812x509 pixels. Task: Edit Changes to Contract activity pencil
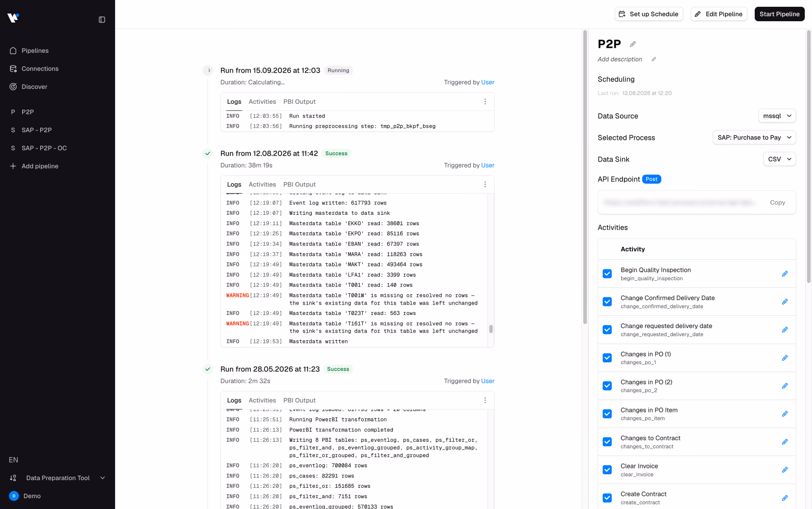coord(785,442)
